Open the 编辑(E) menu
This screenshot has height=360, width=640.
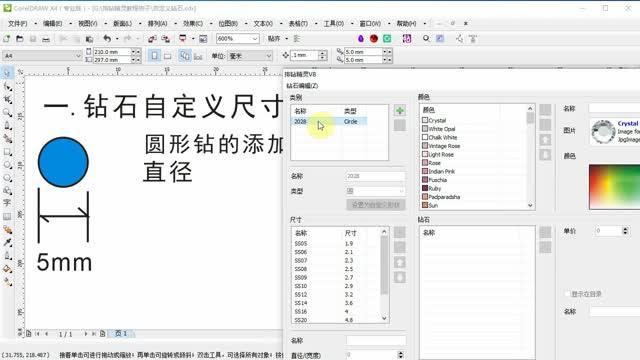tap(53, 24)
